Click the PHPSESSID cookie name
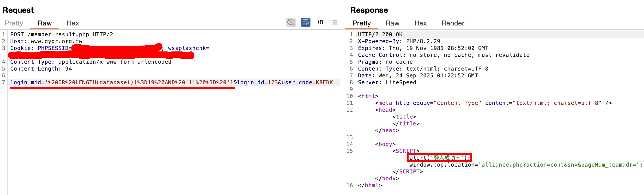 [53, 48]
